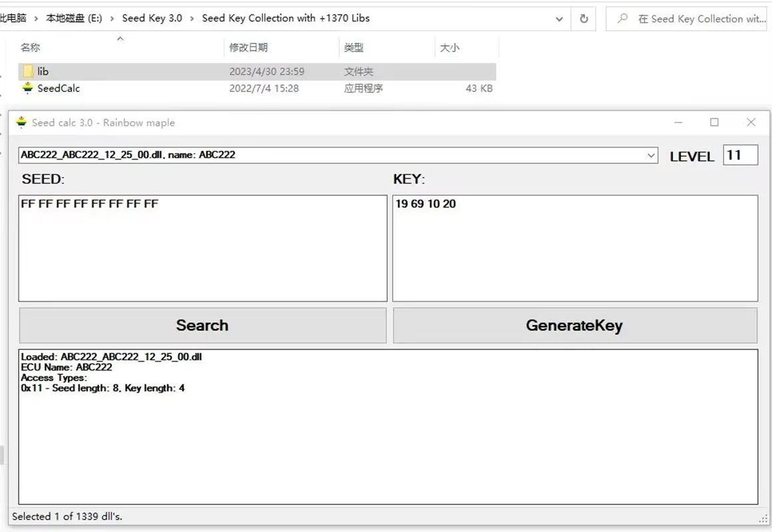Navigate to Seed Key 3.0 breadcrumb
This screenshot has width=772, height=532.
click(x=152, y=18)
